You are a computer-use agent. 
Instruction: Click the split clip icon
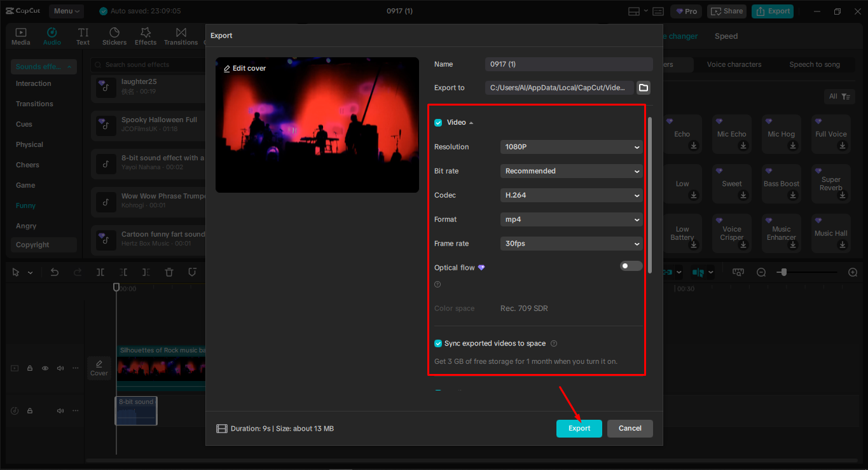(x=100, y=272)
